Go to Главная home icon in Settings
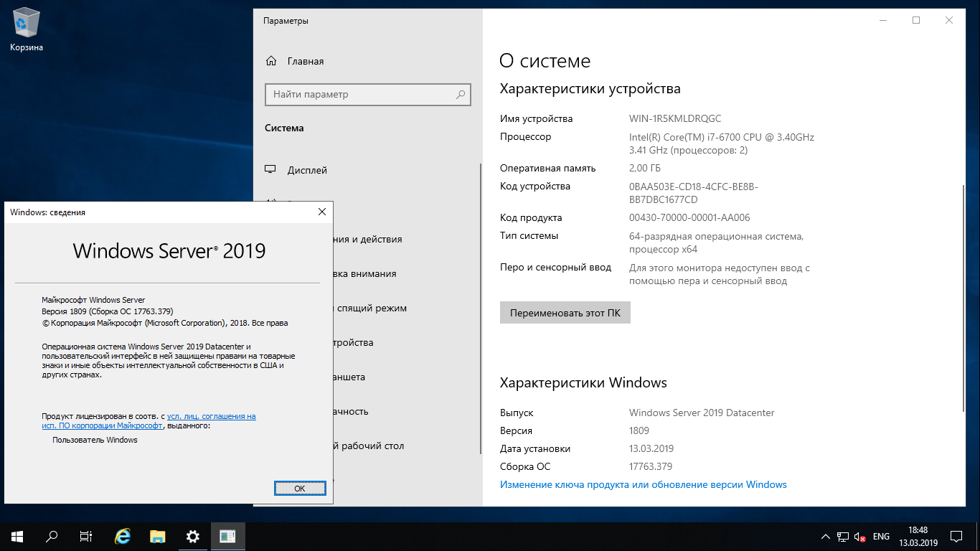This screenshot has width=980, height=551. click(x=271, y=61)
